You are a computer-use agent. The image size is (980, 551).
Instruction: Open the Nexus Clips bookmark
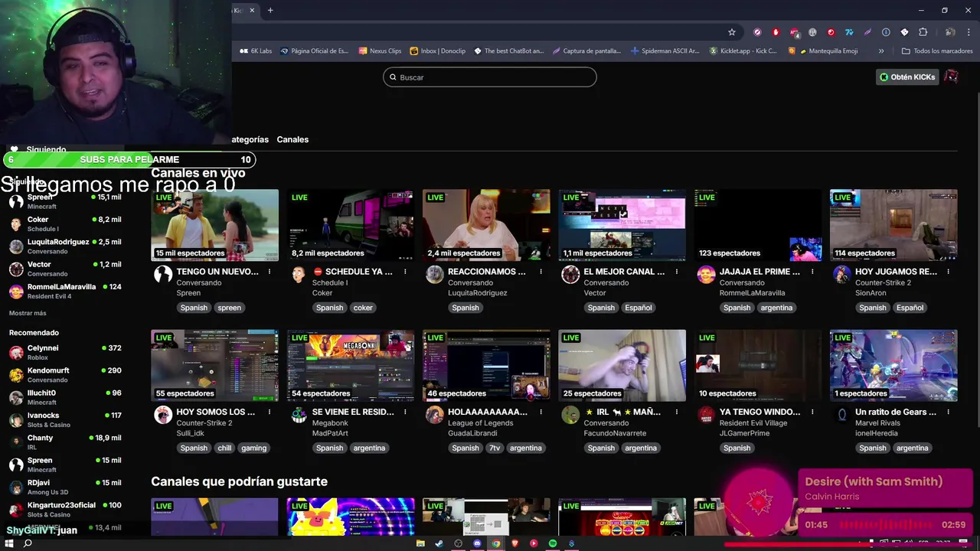point(380,51)
